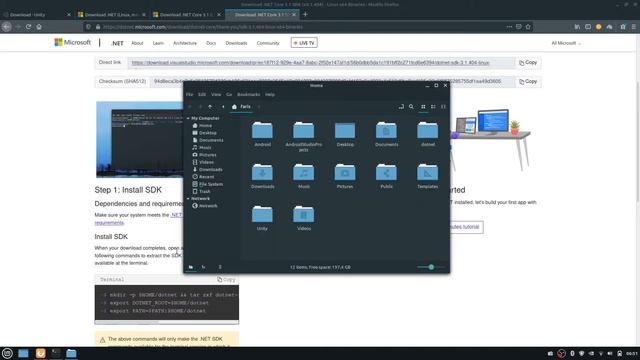Switch file manager to list view

[x=433, y=107]
